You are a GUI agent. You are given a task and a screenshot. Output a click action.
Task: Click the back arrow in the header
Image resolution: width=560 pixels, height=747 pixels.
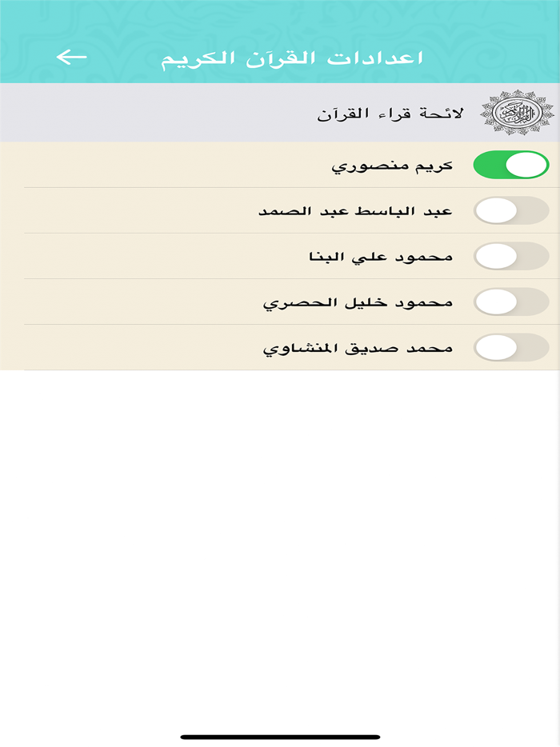point(70,56)
